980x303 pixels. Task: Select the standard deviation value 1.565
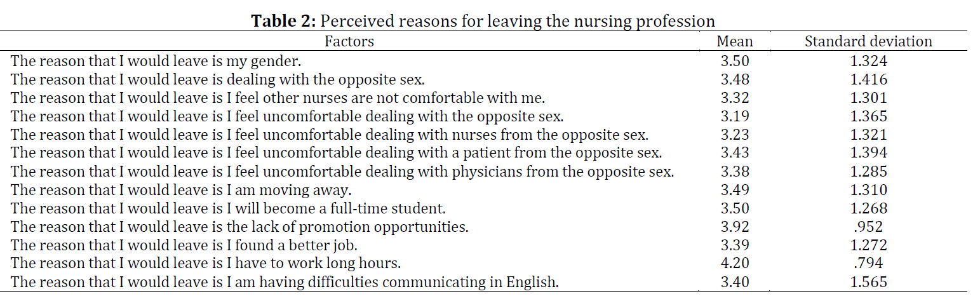868,282
